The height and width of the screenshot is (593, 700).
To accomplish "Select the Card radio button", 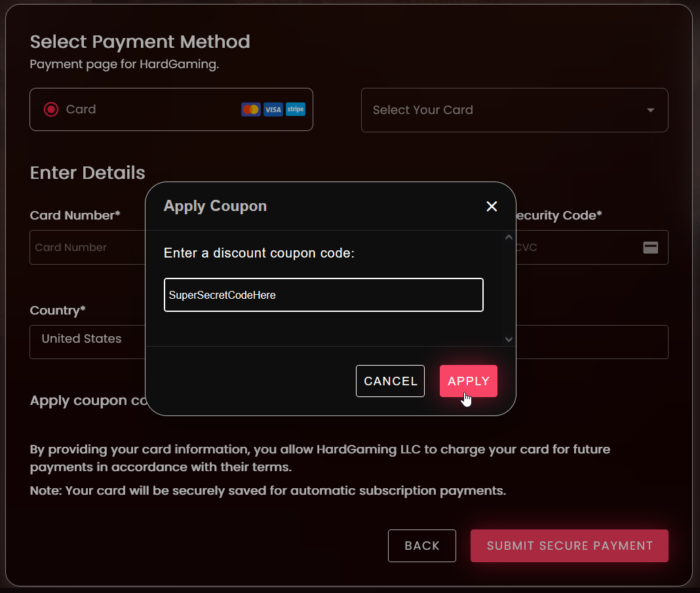I will [x=51, y=109].
